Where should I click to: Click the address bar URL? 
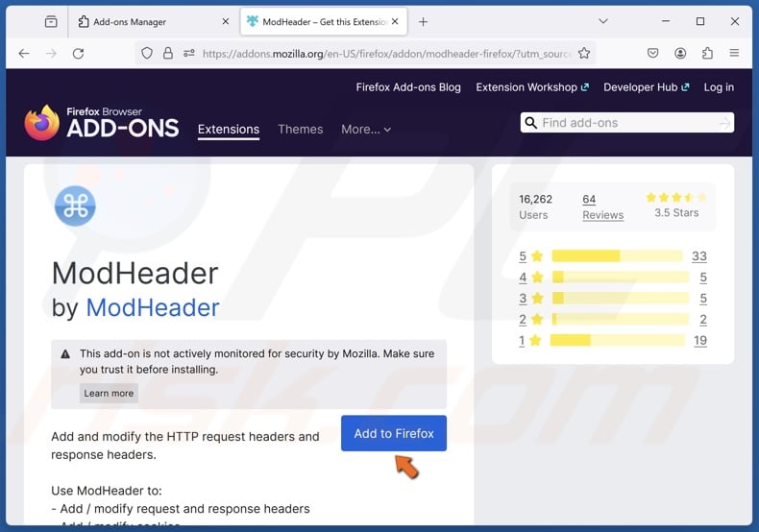386,54
